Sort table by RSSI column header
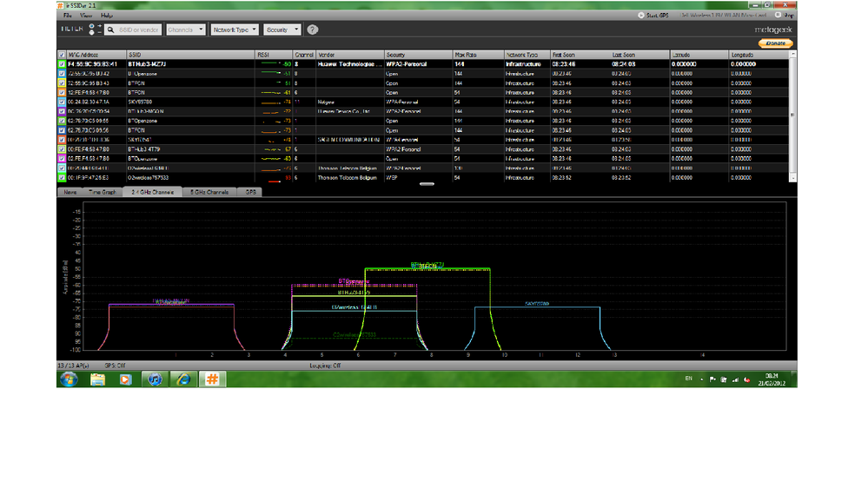Viewport: 868px width, 488px height. pos(274,55)
